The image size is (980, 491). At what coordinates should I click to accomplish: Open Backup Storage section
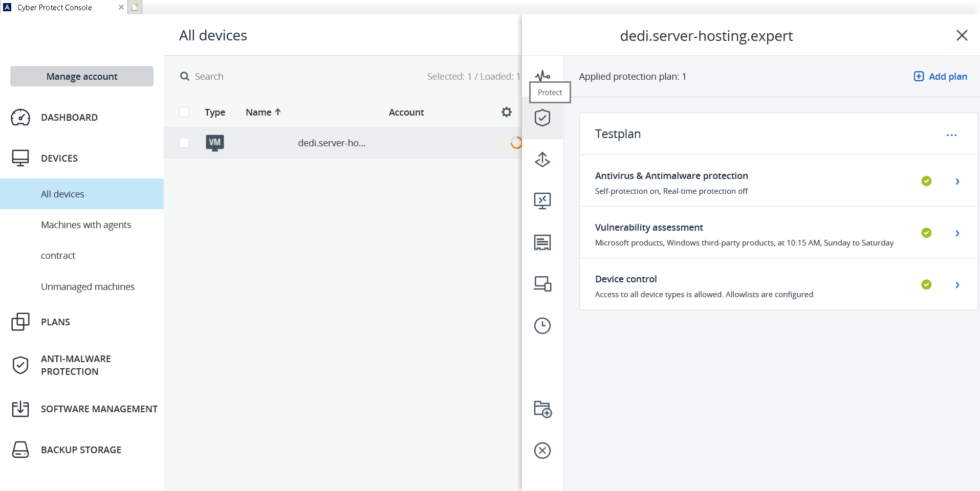[x=81, y=450]
